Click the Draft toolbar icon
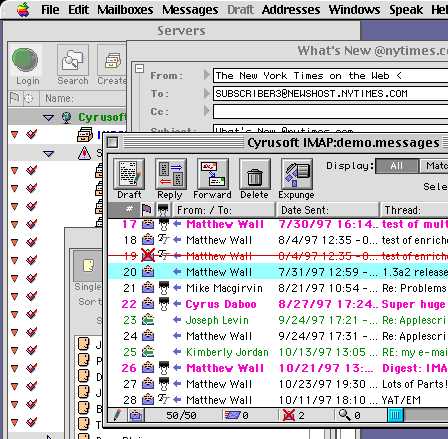The width and height of the screenshot is (448, 439). [x=129, y=174]
